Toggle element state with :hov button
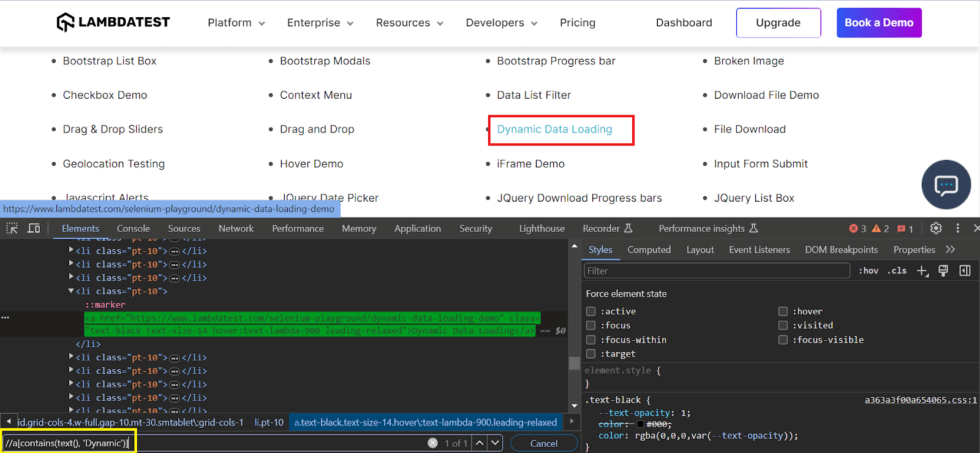Screen dimensions: 980x453 pos(869,270)
